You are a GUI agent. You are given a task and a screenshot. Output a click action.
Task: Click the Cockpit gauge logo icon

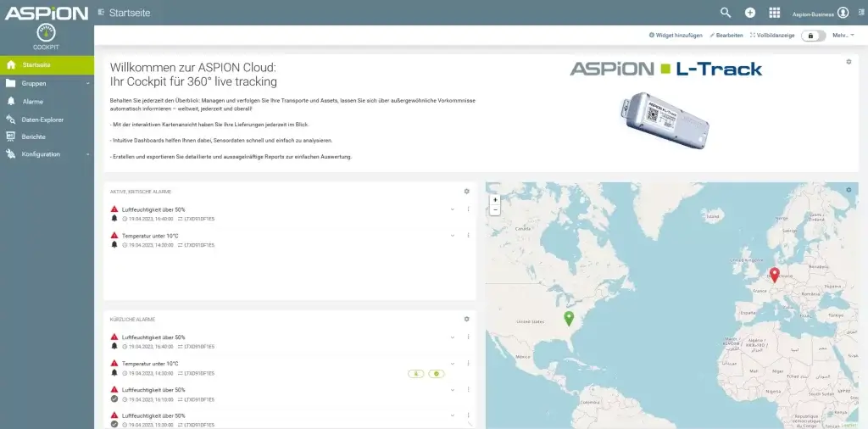point(46,31)
